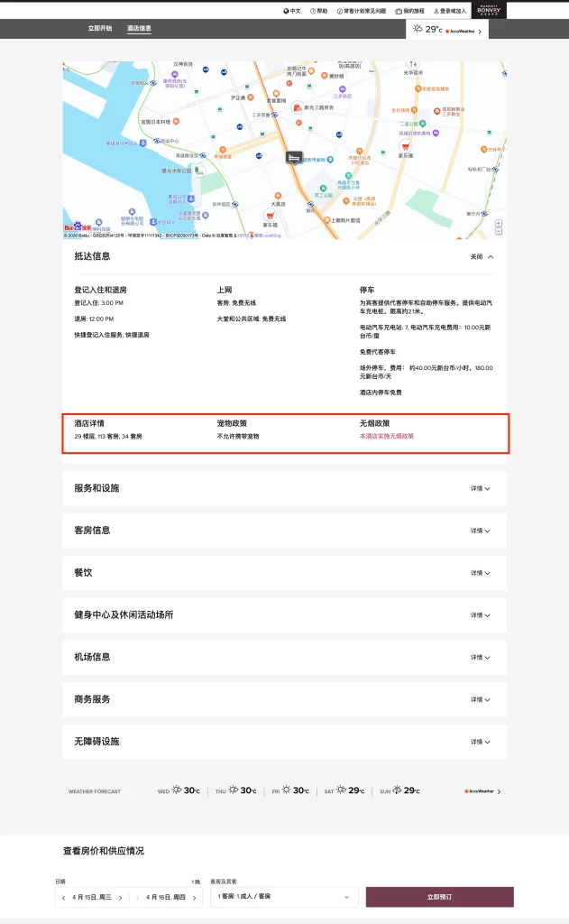
Task: Click the Marriott Bonvoy logo
Action: (x=488, y=10)
